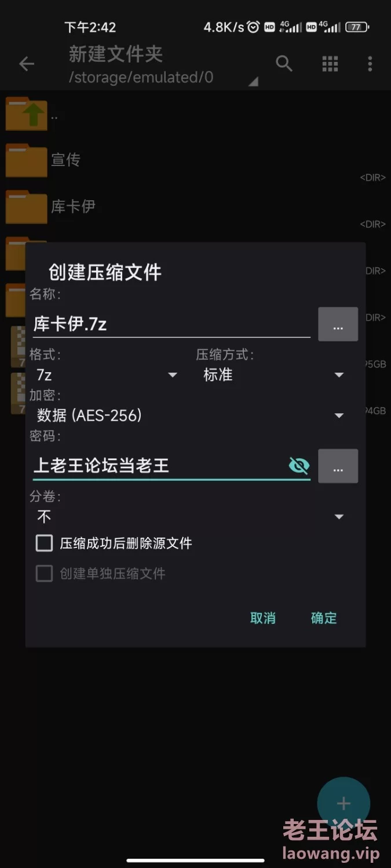Check the 创建单独压缩文件 option
Viewport: 391px width, 868px height.
click(x=45, y=573)
